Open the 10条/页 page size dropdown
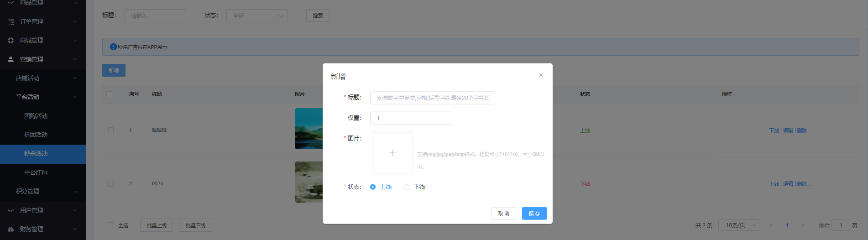 tap(739, 225)
